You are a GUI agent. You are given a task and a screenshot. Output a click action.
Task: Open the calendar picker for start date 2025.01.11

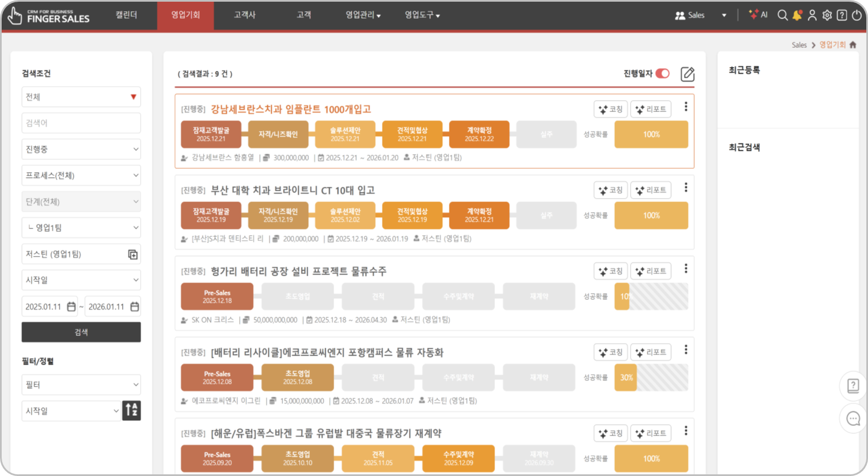click(71, 307)
